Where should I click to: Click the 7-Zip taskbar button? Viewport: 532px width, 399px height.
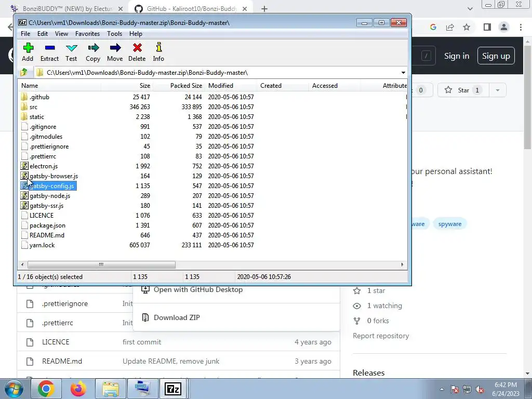click(x=173, y=389)
